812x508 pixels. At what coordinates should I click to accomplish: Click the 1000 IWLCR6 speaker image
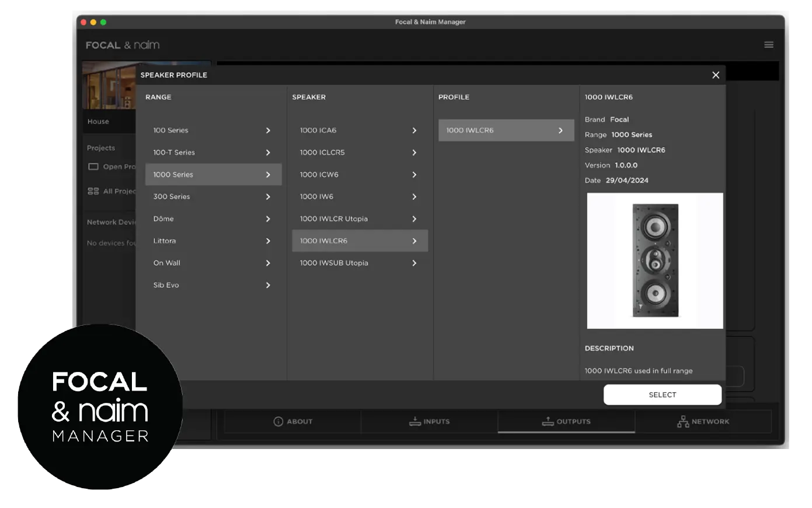(655, 261)
